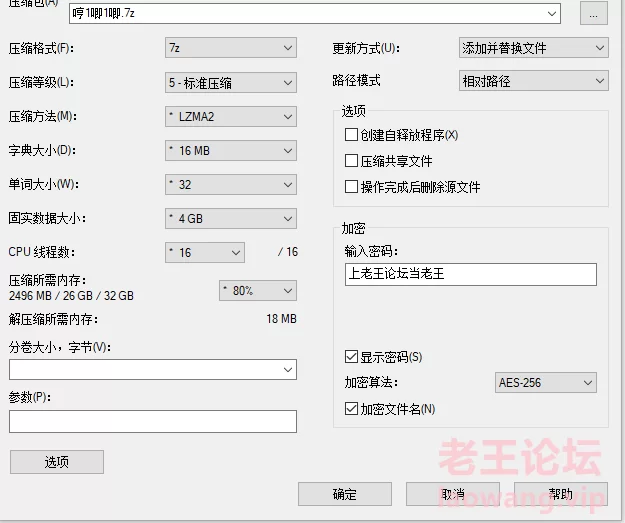Click the 取消 cancel button
The height and width of the screenshot is (523, 625).
tap(453, 494)
